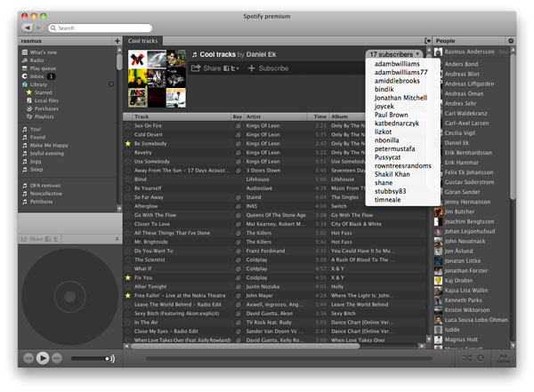Viewport: 534px width, 392px height.
Task: Click the buy icon for Sex On Fire
Action: pos(238,125)
